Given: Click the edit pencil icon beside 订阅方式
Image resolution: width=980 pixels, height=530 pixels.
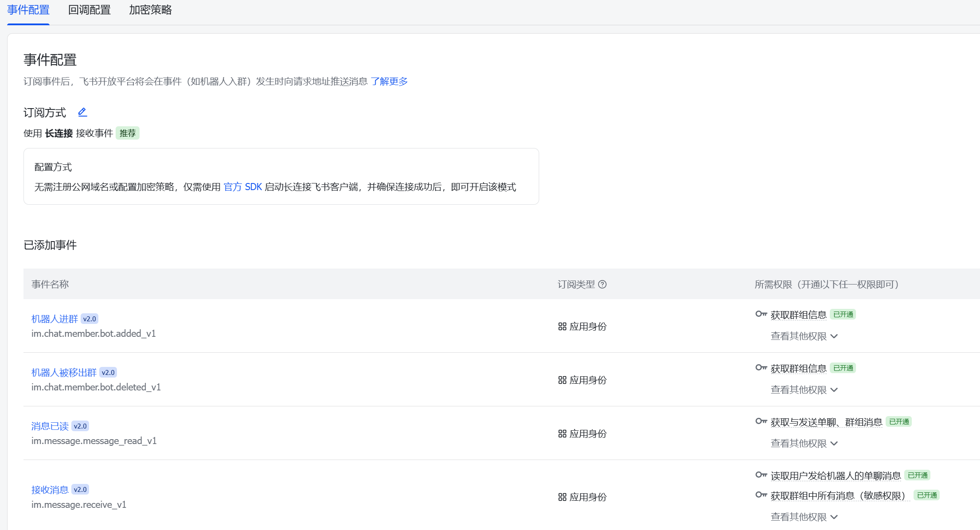Looking at the screenshot, I should (x=82, y=112).
